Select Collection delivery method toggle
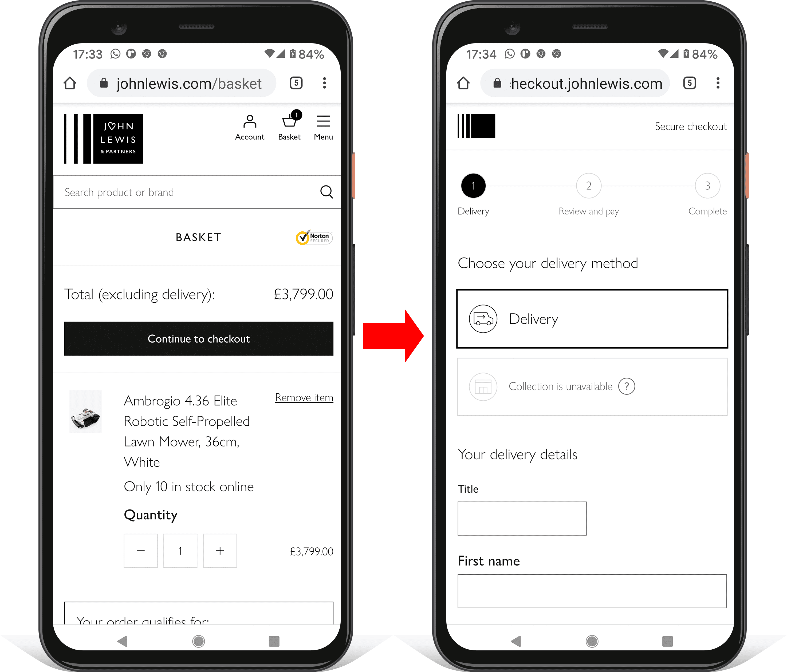 click(x=591, y=387)
